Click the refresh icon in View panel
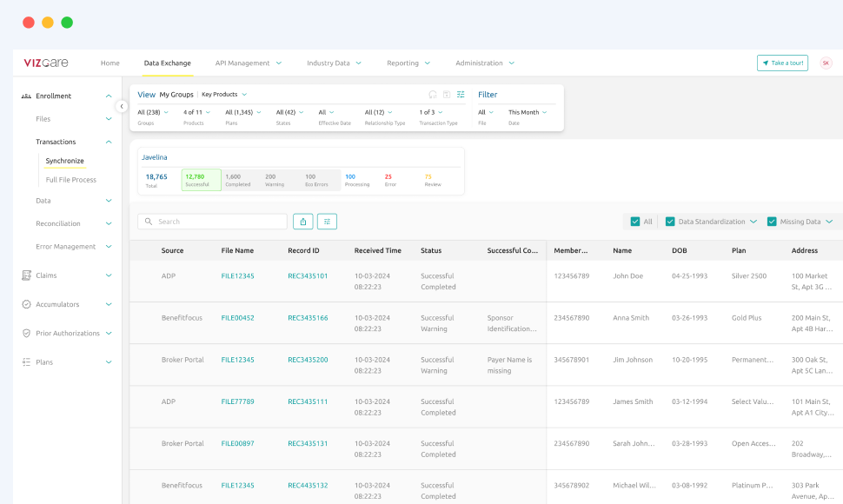 (x=433, y=95)
